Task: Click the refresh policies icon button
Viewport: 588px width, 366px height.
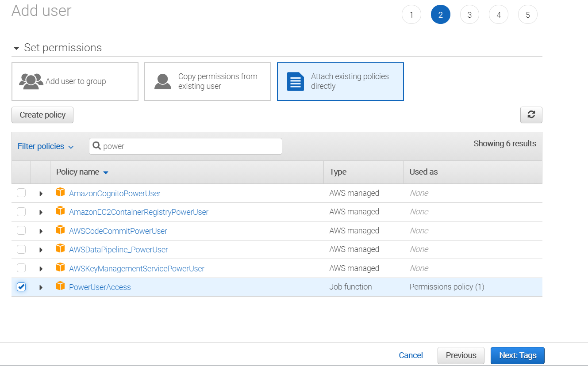Action: (x=531, y=115)
